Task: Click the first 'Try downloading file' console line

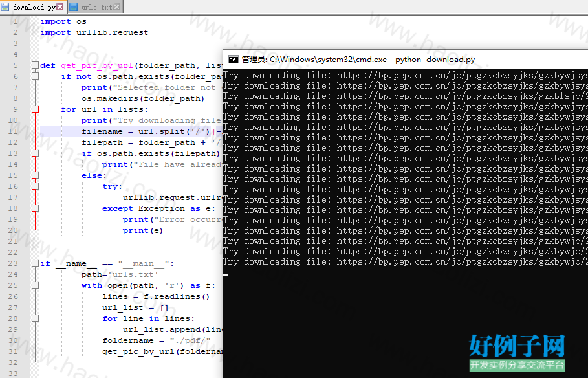Action: point(406,76)
